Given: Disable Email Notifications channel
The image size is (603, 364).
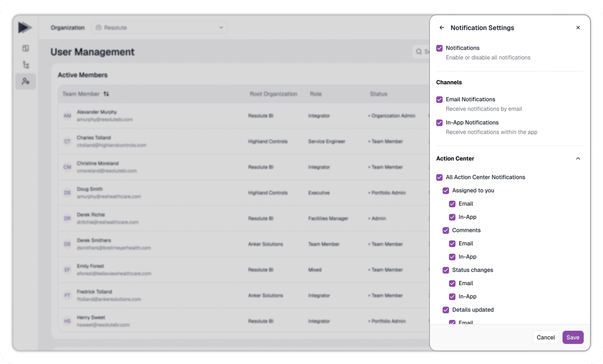Looking at the screenshot, I should 439,99.
